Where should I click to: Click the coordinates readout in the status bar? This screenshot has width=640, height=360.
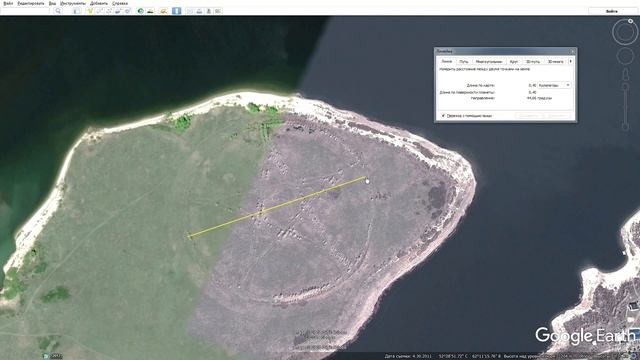tap(469, 356)
